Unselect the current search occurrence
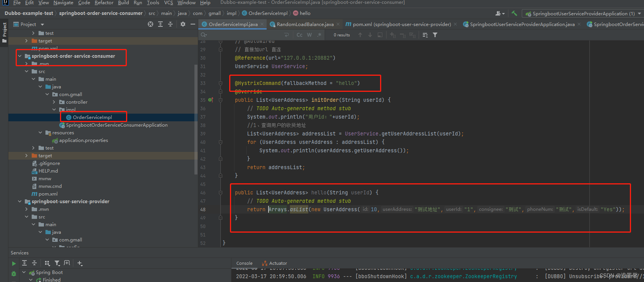This screenshot has width=644, height=282. (x=403, y=35)
